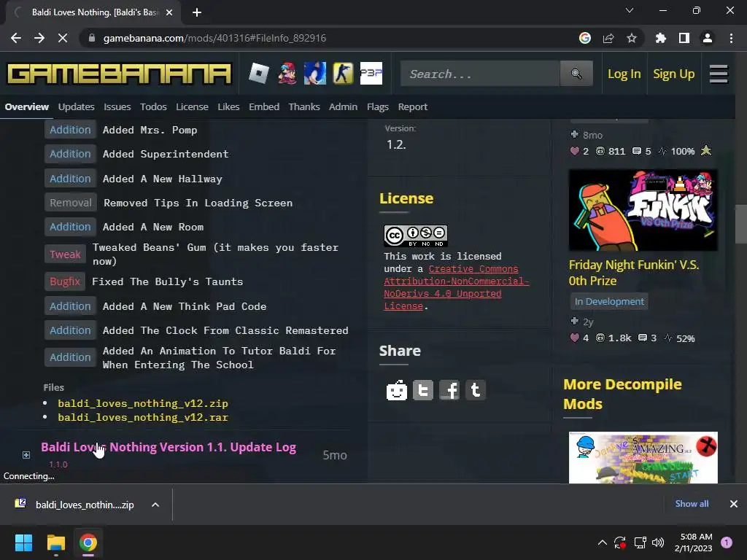Image resolution: width=747 pixels, height=560 pixels.
Task: Open Chrome extensions puzzle icon
Action: 661,38
